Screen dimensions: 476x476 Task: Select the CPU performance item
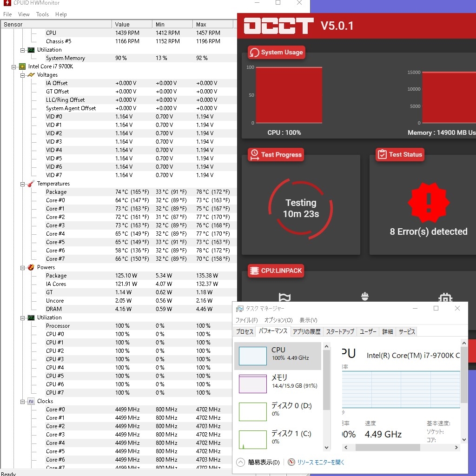[278, 356]
